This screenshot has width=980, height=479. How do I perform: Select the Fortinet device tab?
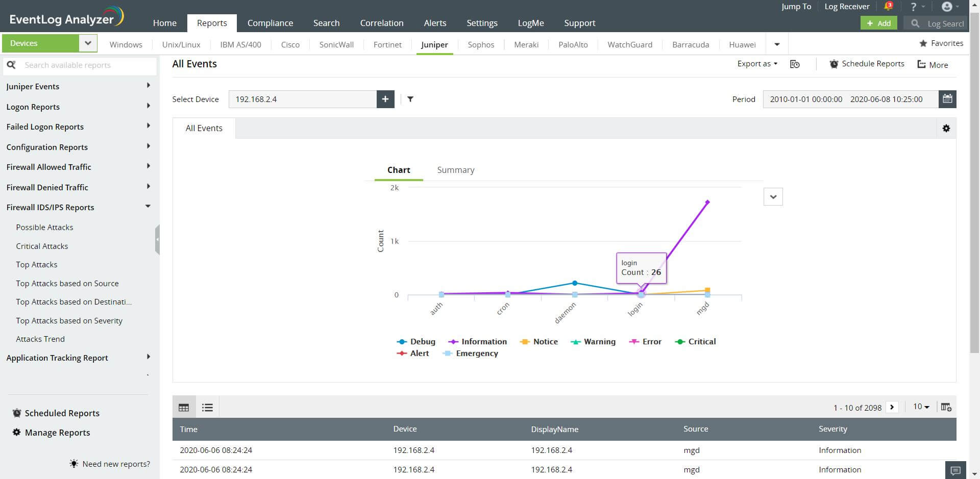click(387, 44)
